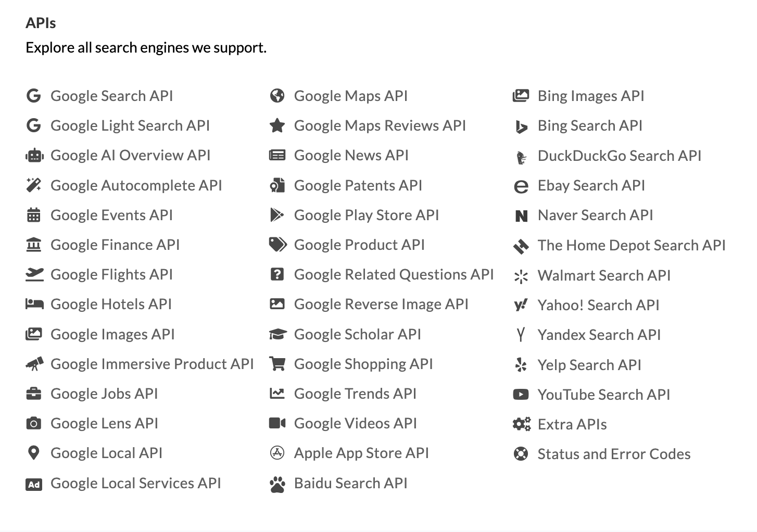The width and height of the screenshot is (757, 532).
Task: Open Apple App Store API link
Action: [x=361, y=453]
